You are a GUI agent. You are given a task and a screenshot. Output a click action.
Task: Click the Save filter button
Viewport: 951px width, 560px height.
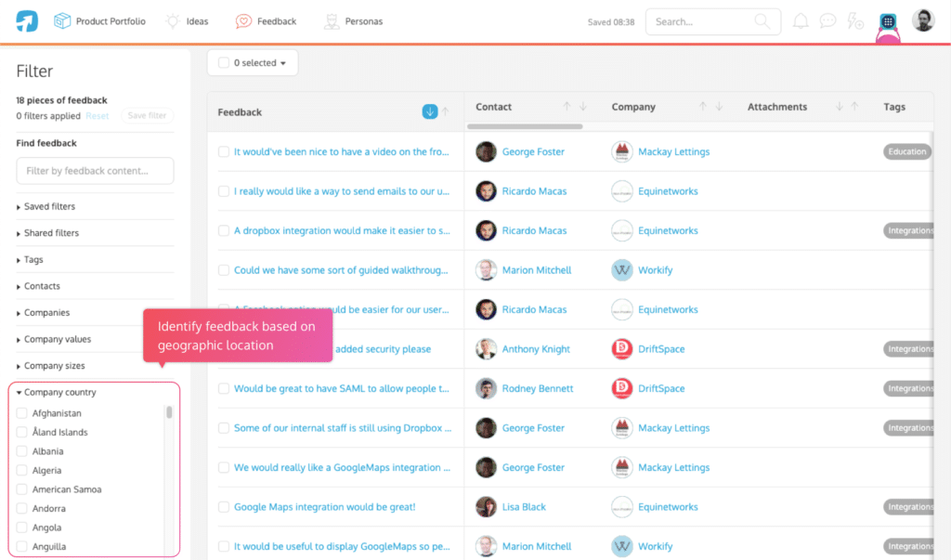coord(147,115)
